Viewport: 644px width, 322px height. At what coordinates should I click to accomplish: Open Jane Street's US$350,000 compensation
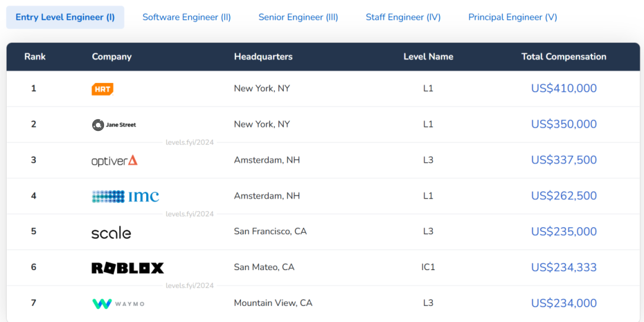(x=564, y=124)
